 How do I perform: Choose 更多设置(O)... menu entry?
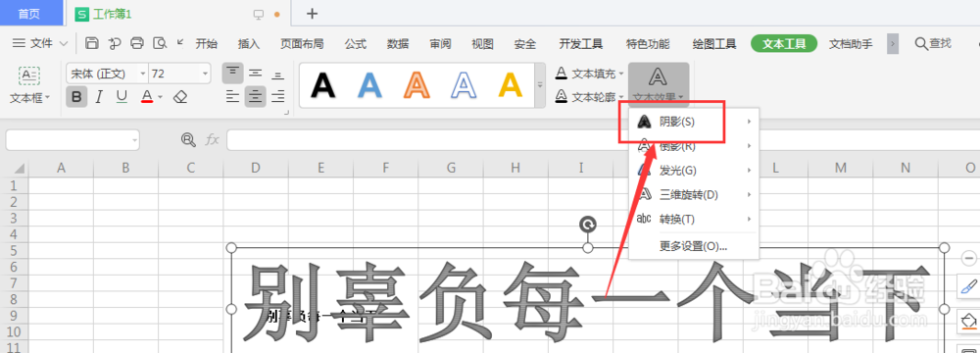pos(694,246)
